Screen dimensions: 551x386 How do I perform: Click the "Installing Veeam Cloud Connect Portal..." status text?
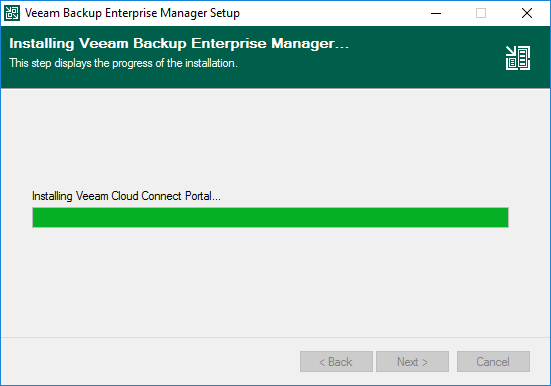pyautogui.click(x=126, y=196)
